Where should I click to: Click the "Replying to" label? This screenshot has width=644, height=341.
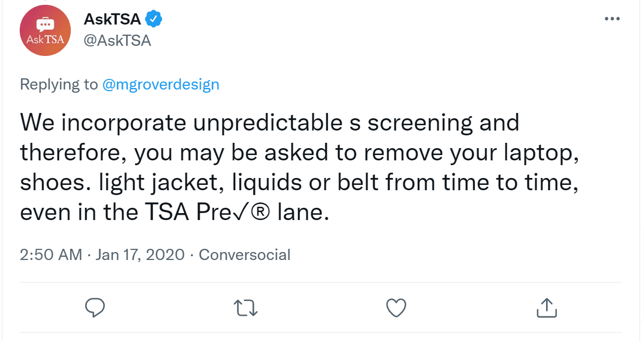[x=59, y=84]
